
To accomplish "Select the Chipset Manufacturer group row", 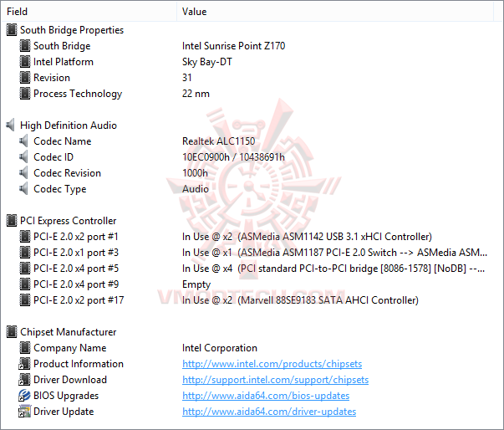I will click(69, 332).
